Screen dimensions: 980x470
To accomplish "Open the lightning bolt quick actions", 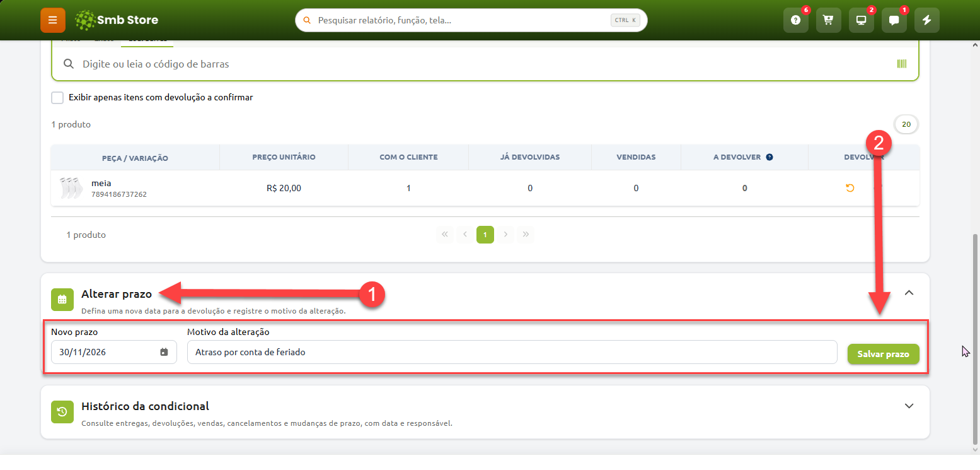I will 927,20.
